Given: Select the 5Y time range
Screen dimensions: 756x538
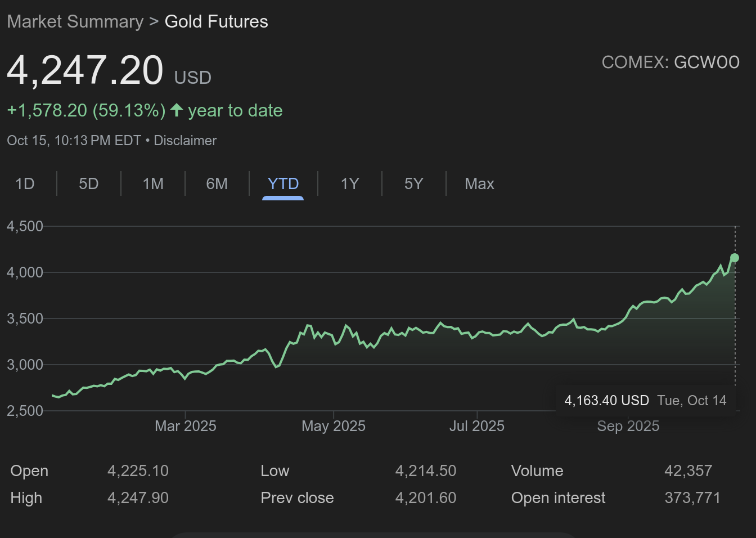Looking at the screenshot, I should (x=413, y=184).
